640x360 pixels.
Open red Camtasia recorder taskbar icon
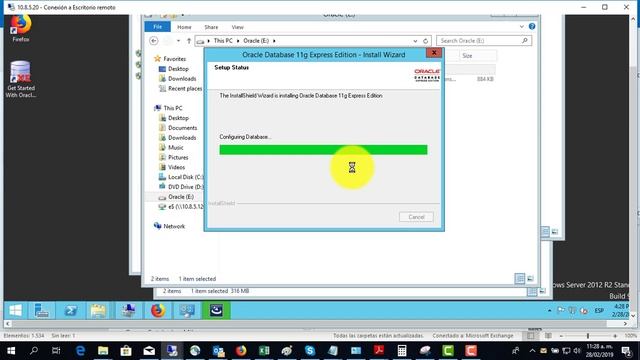pyautogui.click(x=471, y=351)
